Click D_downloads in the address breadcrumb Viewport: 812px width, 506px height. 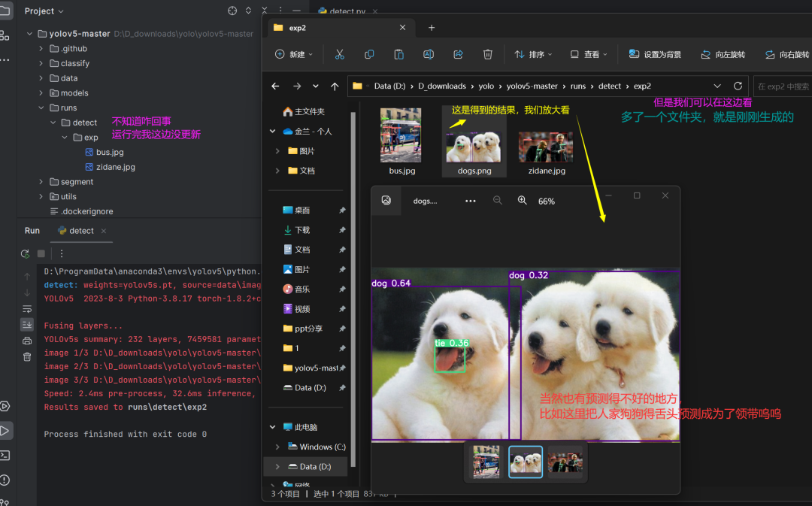click(x=442, y=86)
